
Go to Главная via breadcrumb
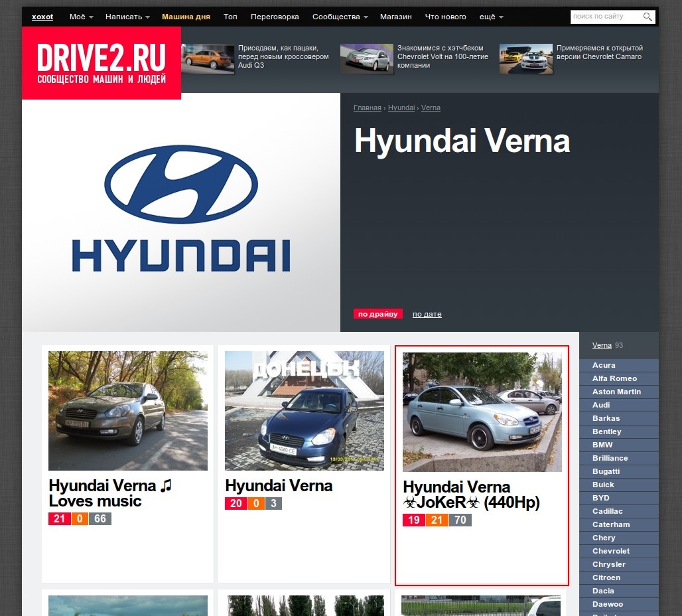(x=367, y=108)
